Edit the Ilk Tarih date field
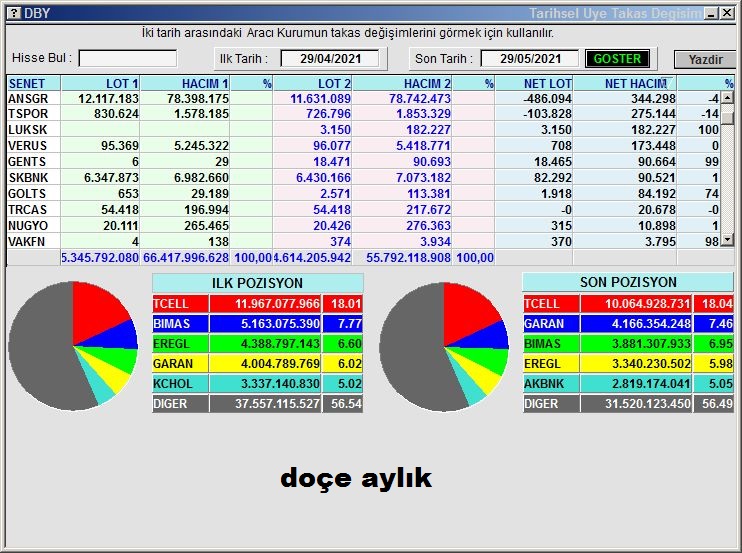This screenshot has height=553, width=742. [330, 59]
